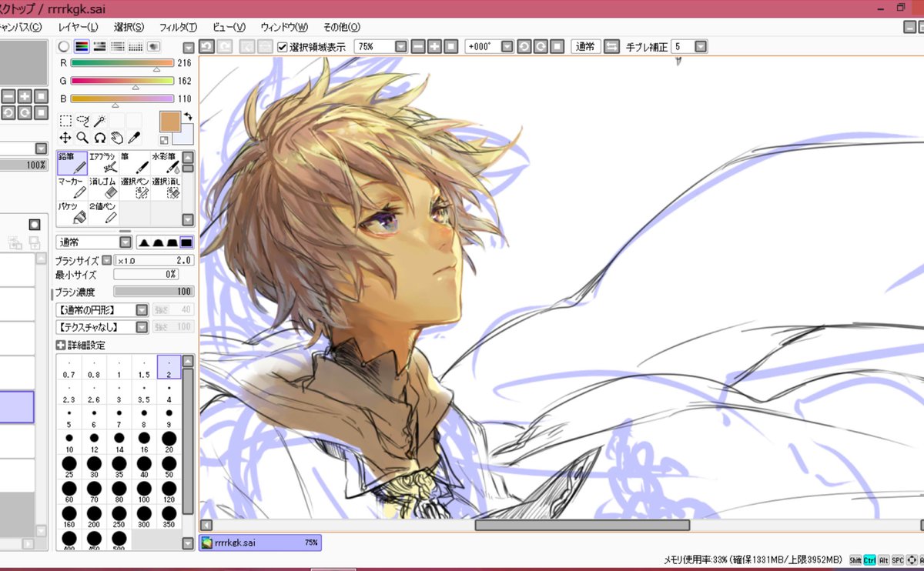Open the ウィンドウ(W) menu
924x571 pixels.
[283, 27]
